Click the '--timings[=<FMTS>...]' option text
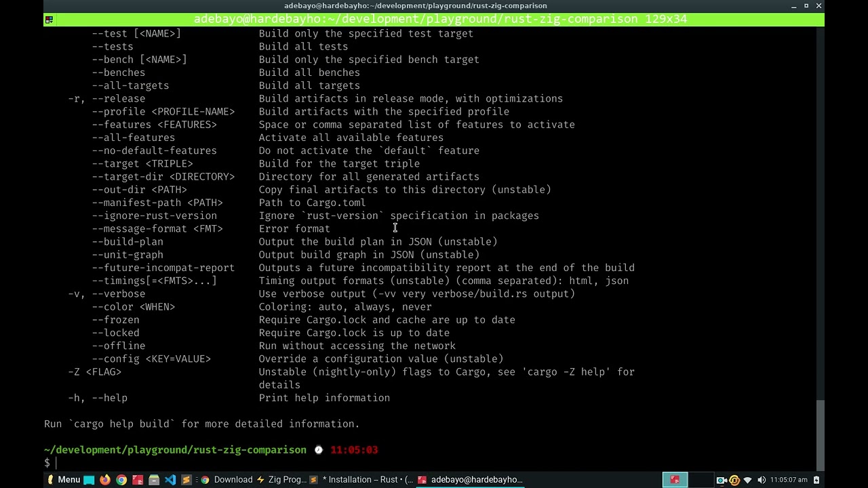Image resolution: width=868 pixels, height=488 pixels. [x=155, y=281]
